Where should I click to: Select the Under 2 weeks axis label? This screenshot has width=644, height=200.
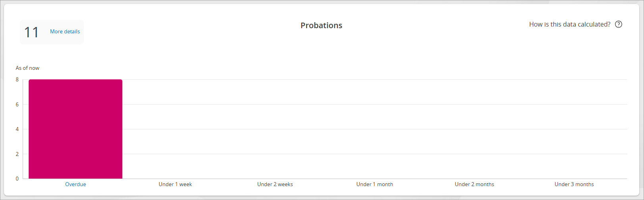click(x=275, y=184)
